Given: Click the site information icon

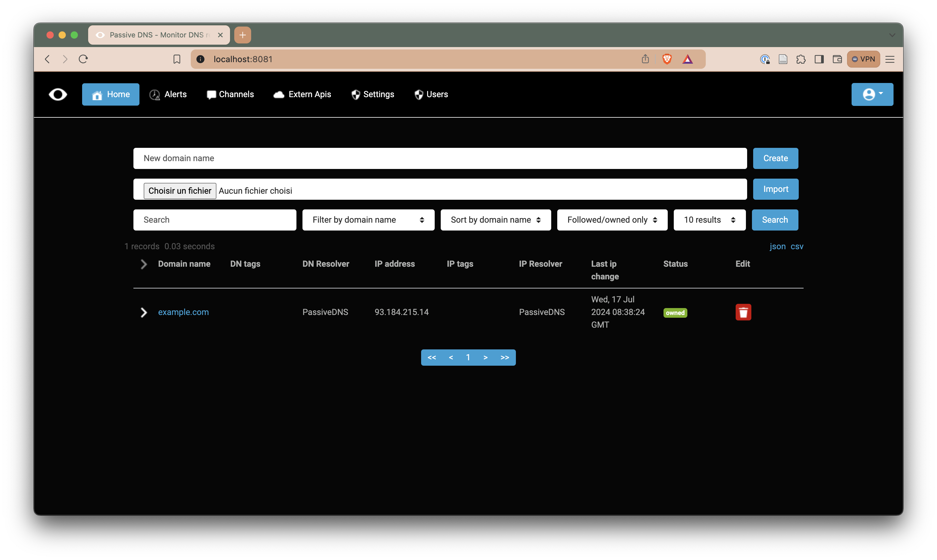Looking at the screenshot, I should pyautogui.click(x=200, y=59).
